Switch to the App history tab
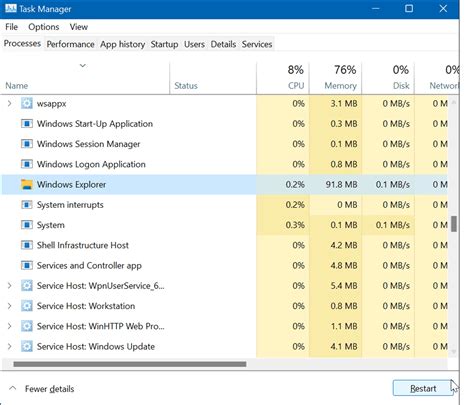 [x=123, y=44]
